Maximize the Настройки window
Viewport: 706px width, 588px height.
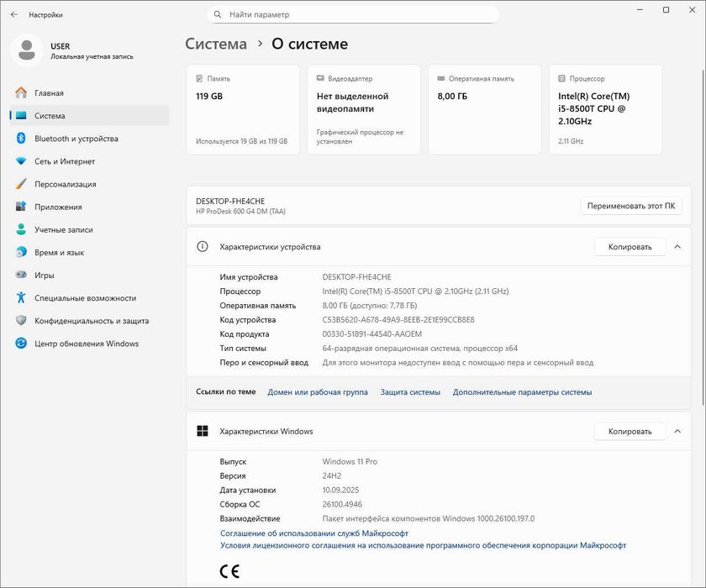666,10
